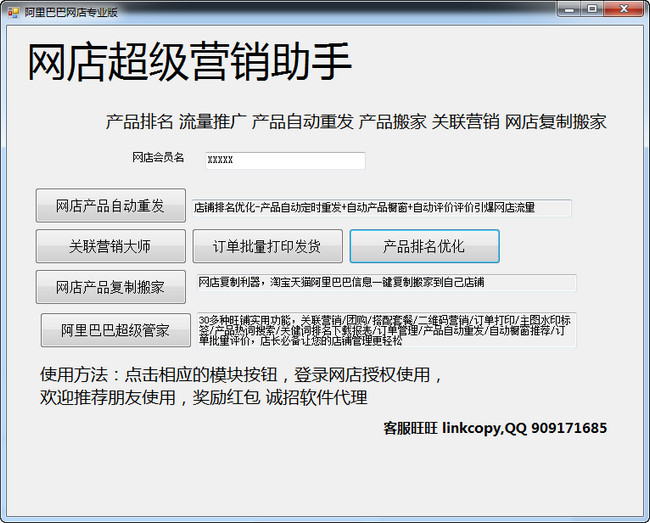Screen dimensions: 650x523
Task: Click the 30多种旺铺实用功能 description box
Action: [x=385, y=330]
